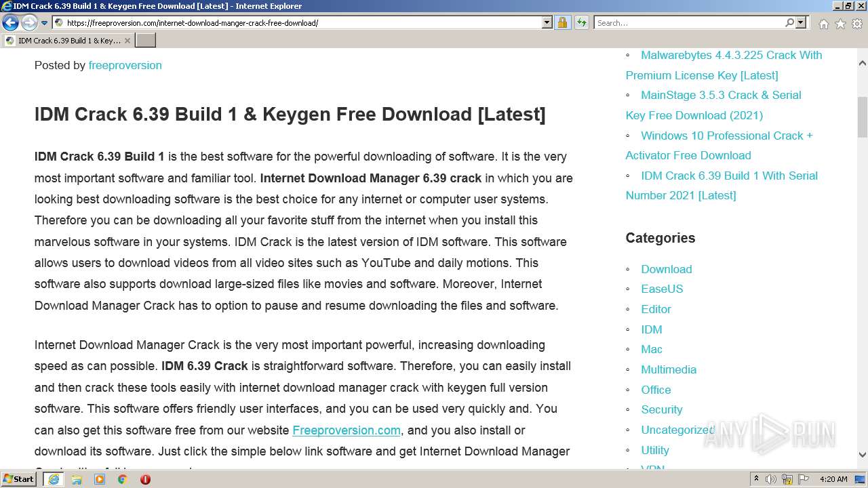
Task: Open the Mac category
Action: click(x=652, y=349)
